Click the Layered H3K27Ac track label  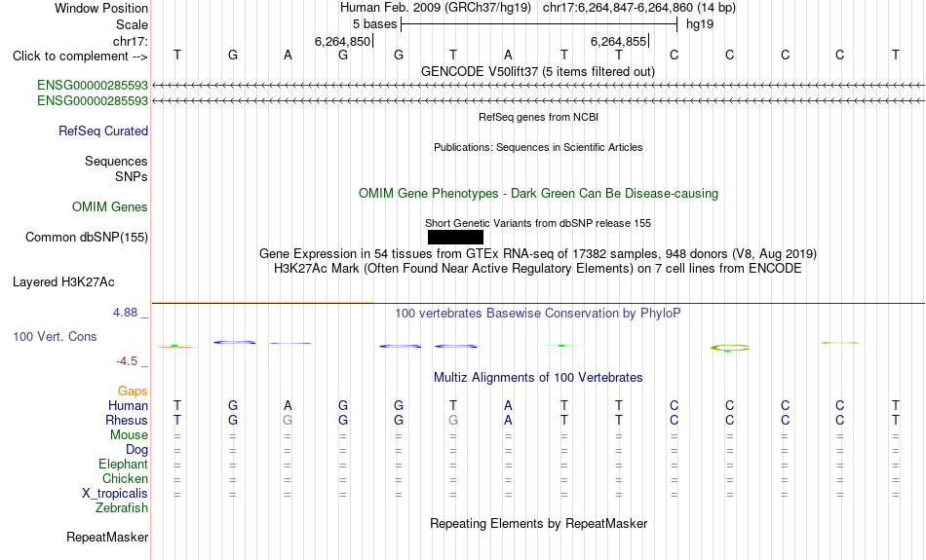click(x=63, y=282)
